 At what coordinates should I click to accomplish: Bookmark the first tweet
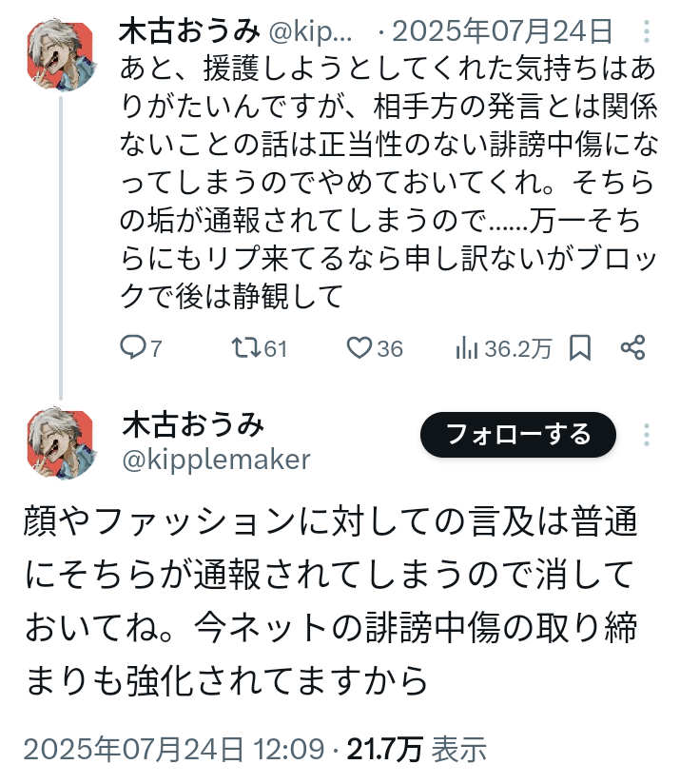[579, 349]
